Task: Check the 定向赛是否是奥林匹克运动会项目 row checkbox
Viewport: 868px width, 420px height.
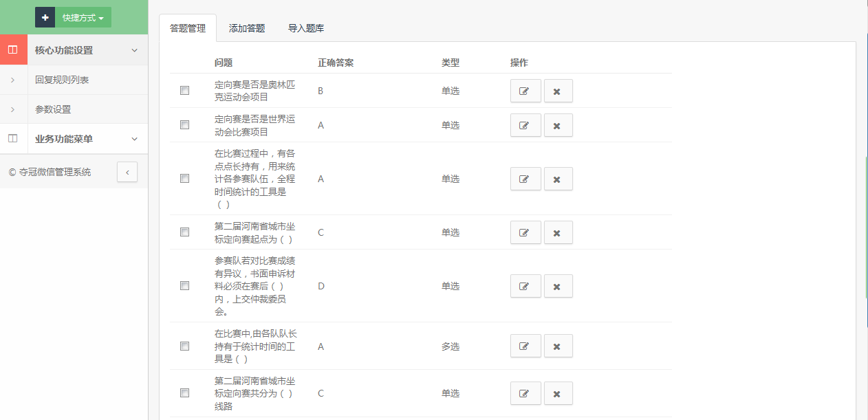Action: click(x=184, y=91)
